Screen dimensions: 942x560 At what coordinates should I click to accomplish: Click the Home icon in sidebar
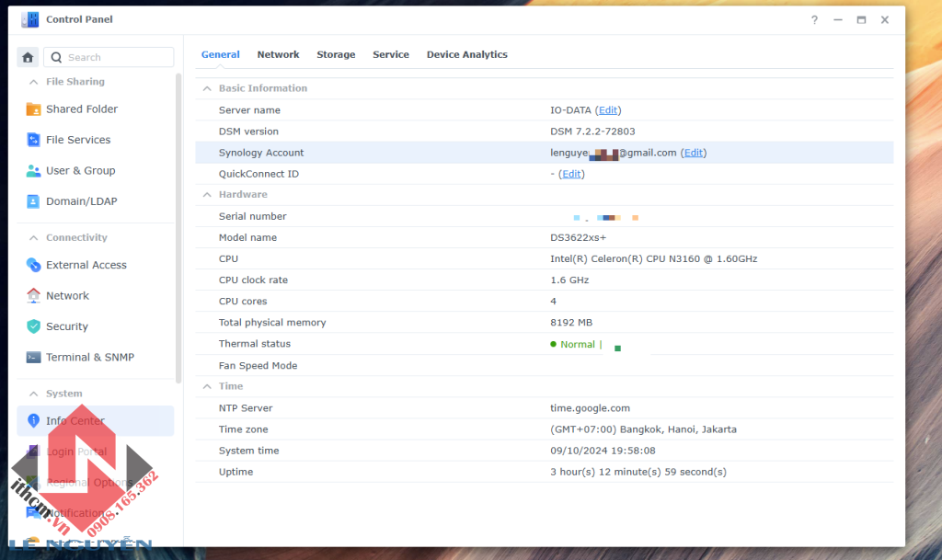pyautogui.click(x=28, y=57)
